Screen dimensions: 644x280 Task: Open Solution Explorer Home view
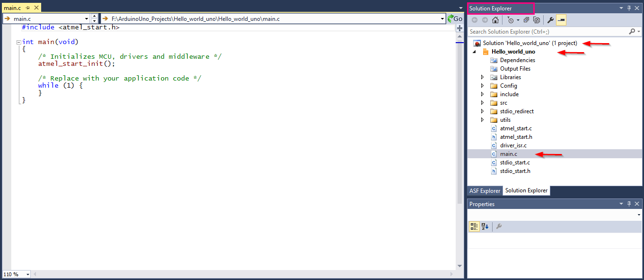(495, 20)
